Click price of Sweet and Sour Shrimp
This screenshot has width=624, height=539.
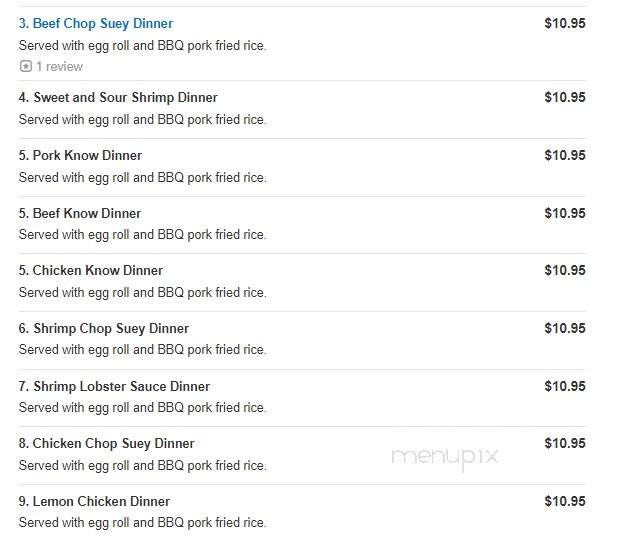click(x=565, y=97)
